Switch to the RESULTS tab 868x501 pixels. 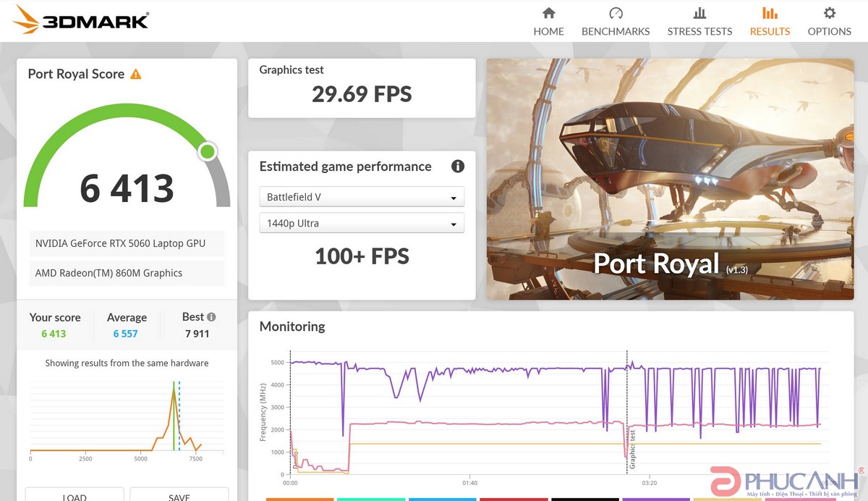coord(769,31)
